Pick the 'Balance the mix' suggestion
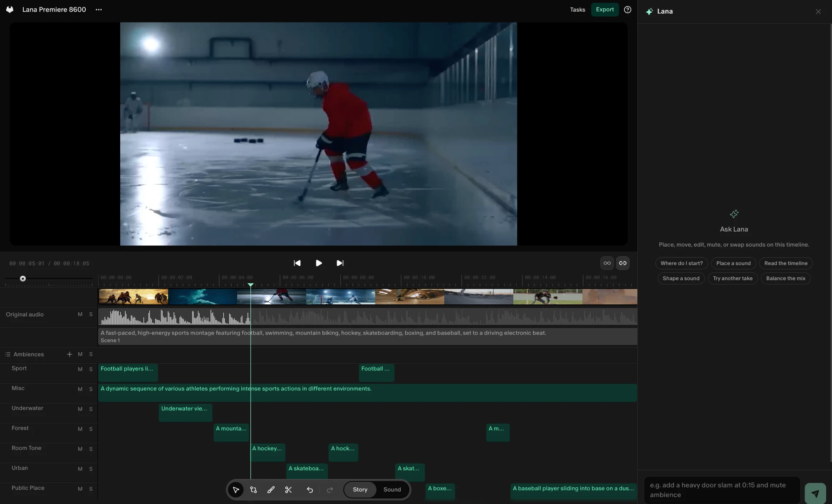The width and height of the screenshot is (832, 504). [785, 279]
